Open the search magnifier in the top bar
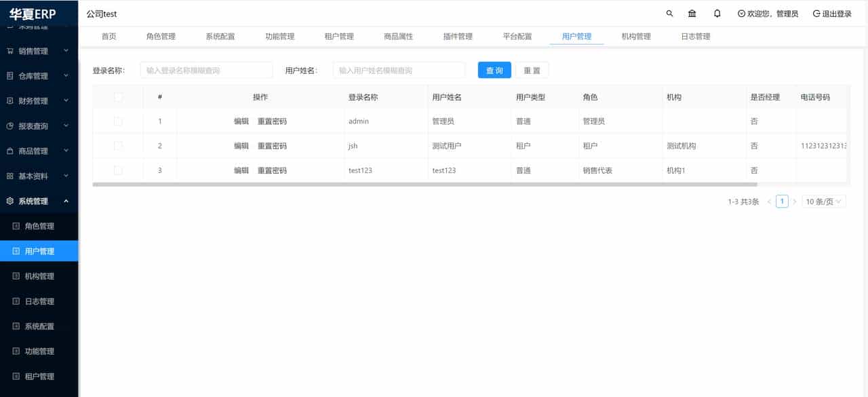The width and height of the screenshot is (868, 397). click(x=669, y=13)
